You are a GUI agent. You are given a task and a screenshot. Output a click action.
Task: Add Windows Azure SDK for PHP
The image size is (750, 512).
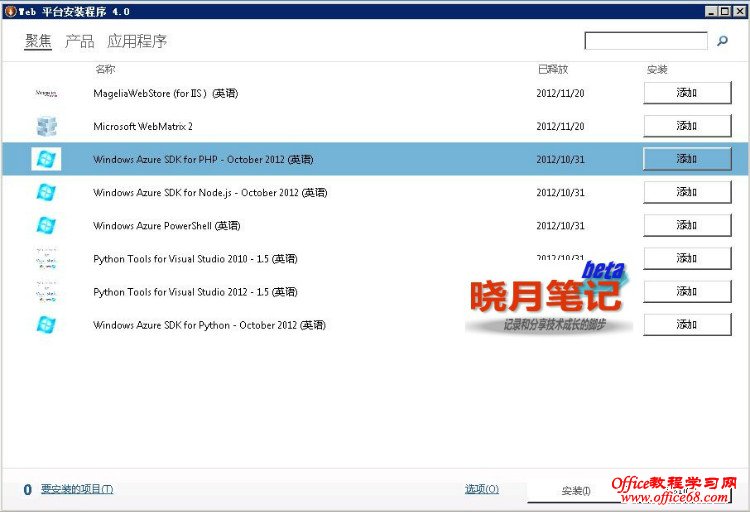click(x=687, y=159)
